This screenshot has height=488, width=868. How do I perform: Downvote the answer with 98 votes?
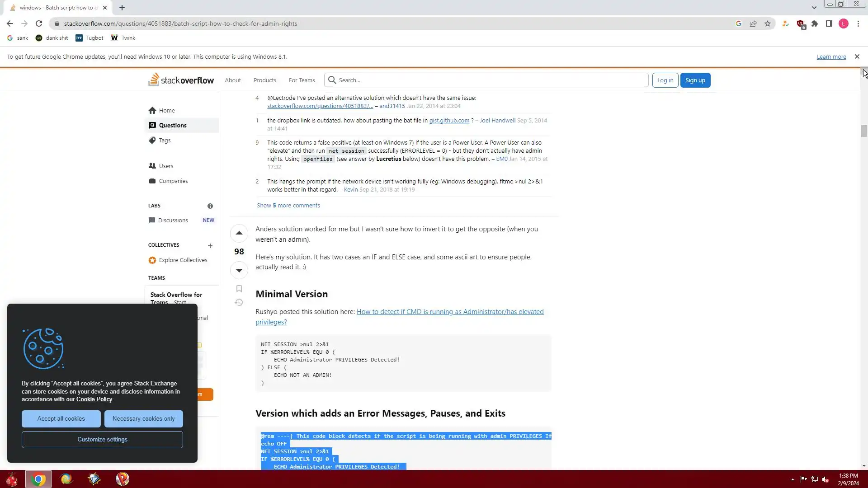239,270
